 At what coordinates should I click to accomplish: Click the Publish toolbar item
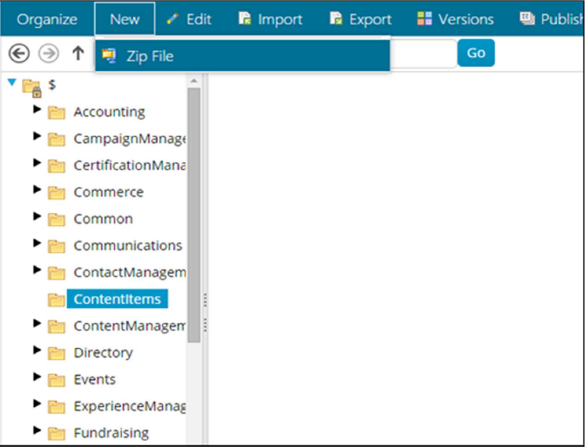click(x=552, y=19)
